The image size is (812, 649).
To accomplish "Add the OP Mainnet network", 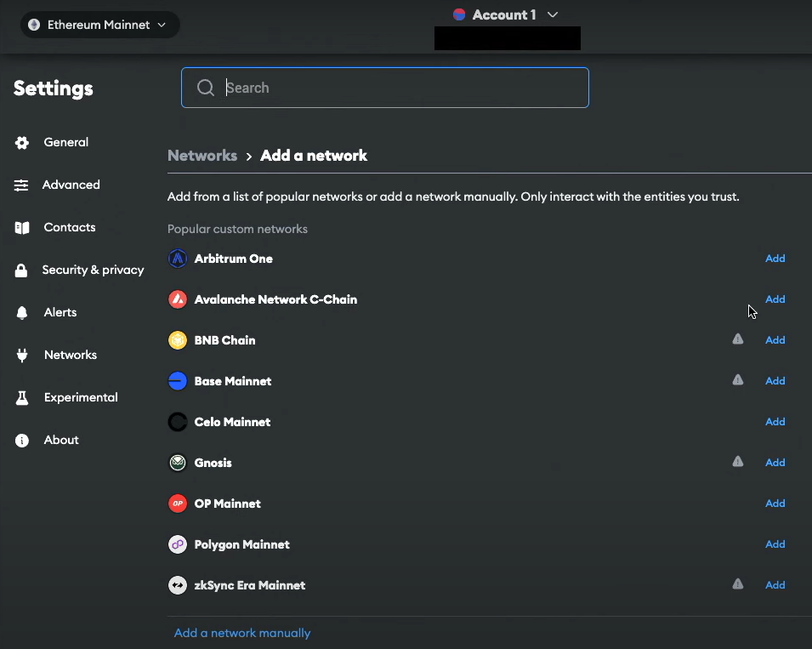I will click(775, 503).
